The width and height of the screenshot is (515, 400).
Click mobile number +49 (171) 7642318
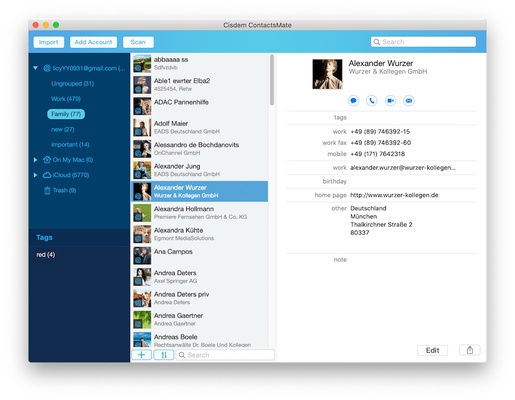pos(377,154)
